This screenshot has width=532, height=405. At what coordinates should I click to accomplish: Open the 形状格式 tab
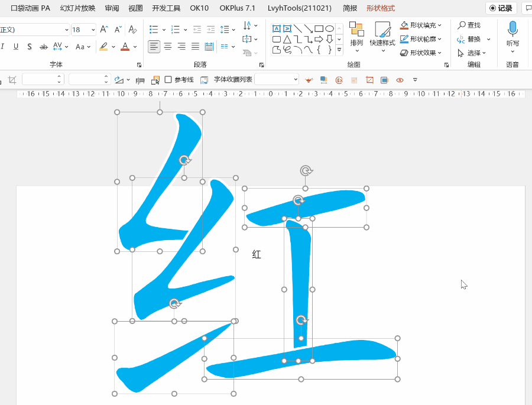point(381,8)
